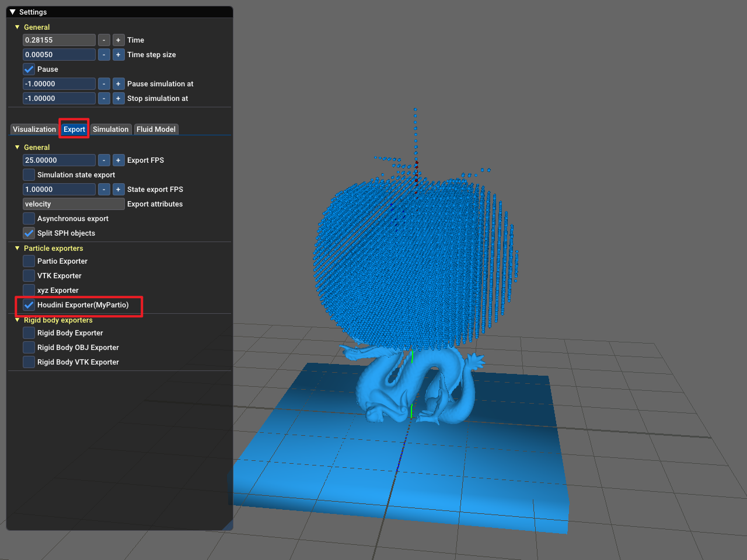
Task: Click the Stop simulation at field
Action: click(59, 99)
